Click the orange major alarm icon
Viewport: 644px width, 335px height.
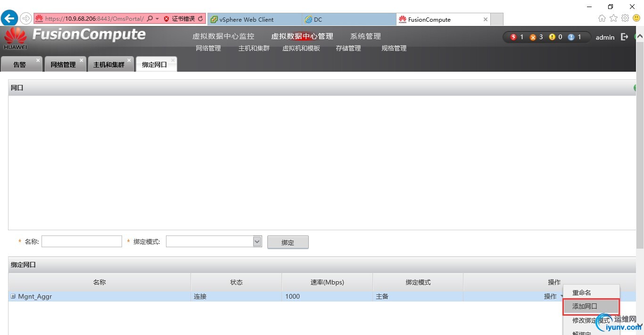[533, 37]
